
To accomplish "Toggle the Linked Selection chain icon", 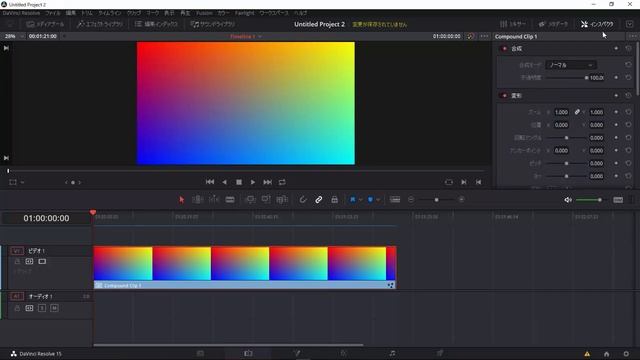I will pos(319,200).
